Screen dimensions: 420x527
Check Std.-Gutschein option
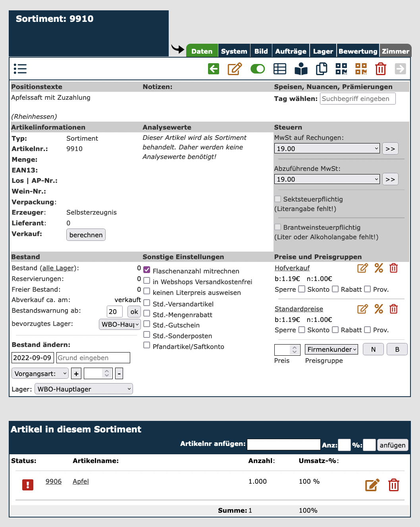pyautogui.click(x=147, y=324)
